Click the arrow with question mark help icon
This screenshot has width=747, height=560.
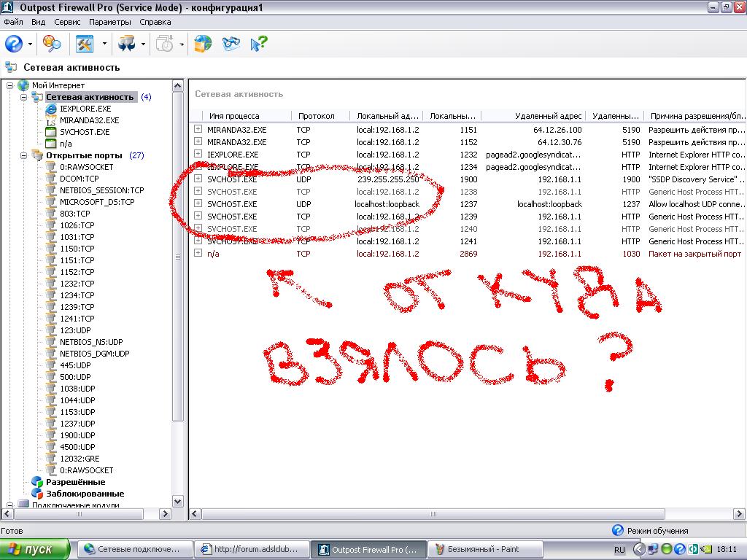click(x=258, y=44)
